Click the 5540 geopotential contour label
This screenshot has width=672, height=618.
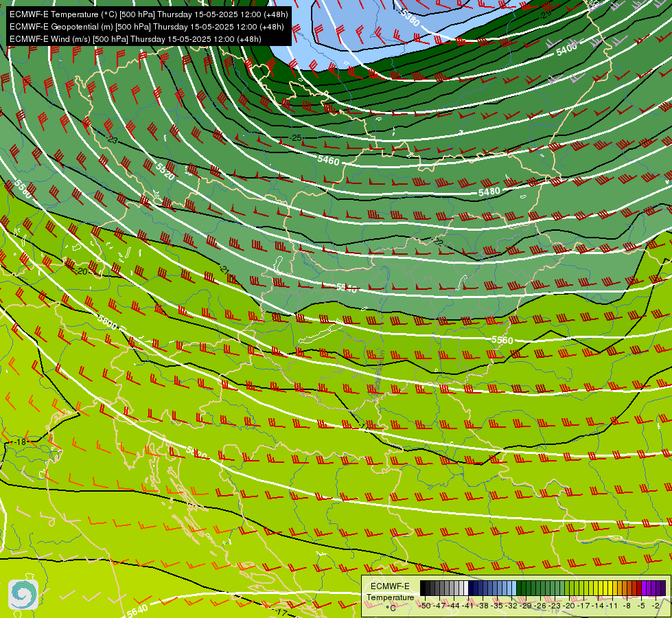coord(346,288)
